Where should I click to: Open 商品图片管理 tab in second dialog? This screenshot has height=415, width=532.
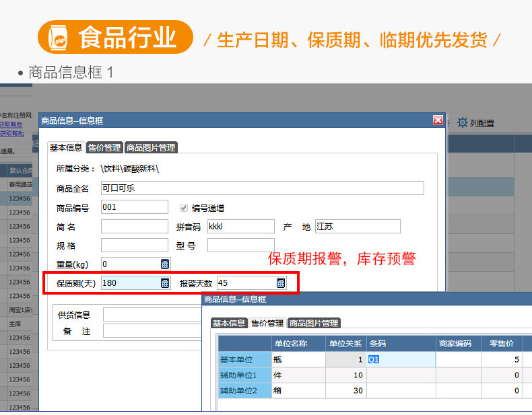(x=314, y=324)
